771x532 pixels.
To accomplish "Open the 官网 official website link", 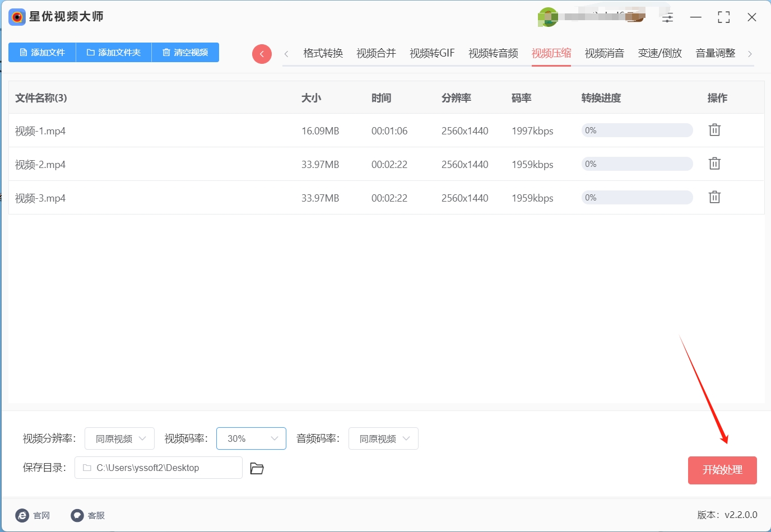I will point(32,515).
